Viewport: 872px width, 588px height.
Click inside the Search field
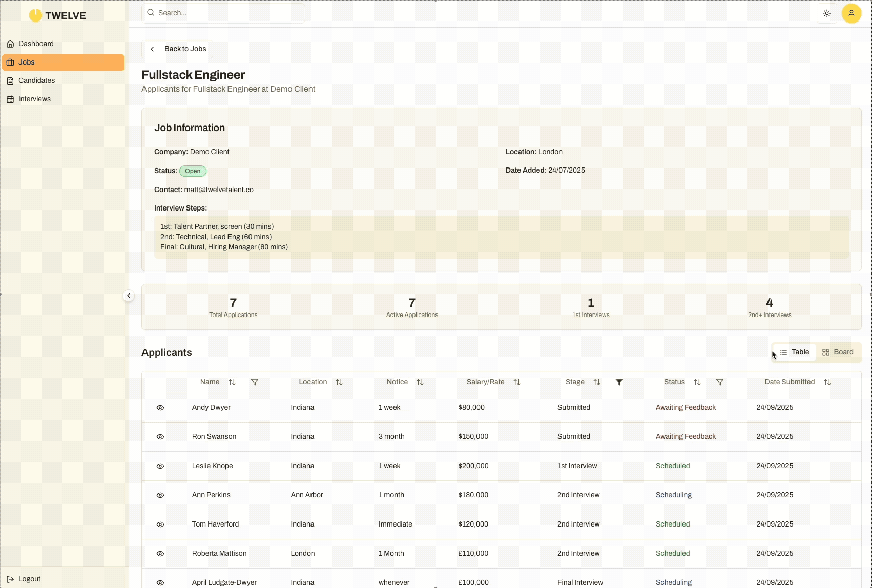pyautogui.click(x=223, y=13)
